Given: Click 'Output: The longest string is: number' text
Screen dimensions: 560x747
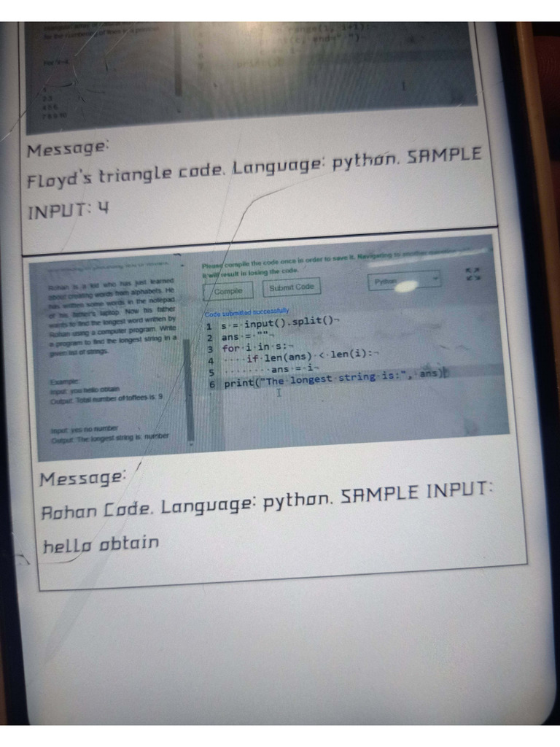Looking at the screenshot, I should tap(110, 438).
